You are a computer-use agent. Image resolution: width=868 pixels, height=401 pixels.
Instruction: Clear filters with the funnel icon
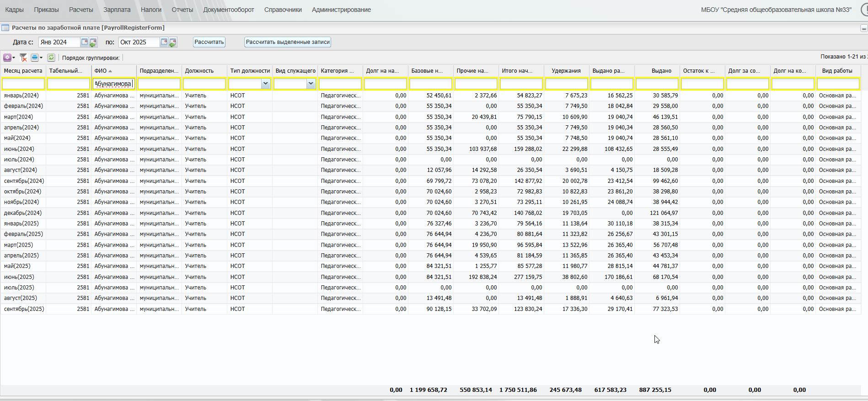(x=23, y=58)
